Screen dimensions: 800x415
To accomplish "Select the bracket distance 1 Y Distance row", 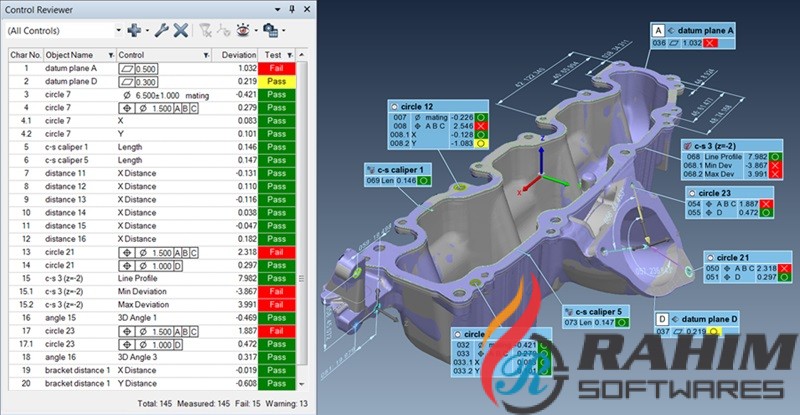I will tap(152, 384).
